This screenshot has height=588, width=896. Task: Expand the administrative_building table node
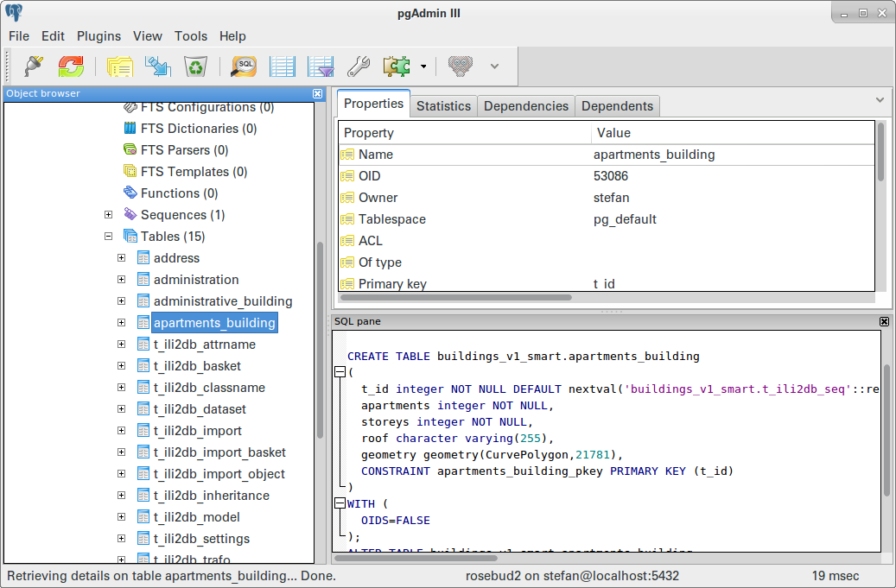click(x=121, y=300)
